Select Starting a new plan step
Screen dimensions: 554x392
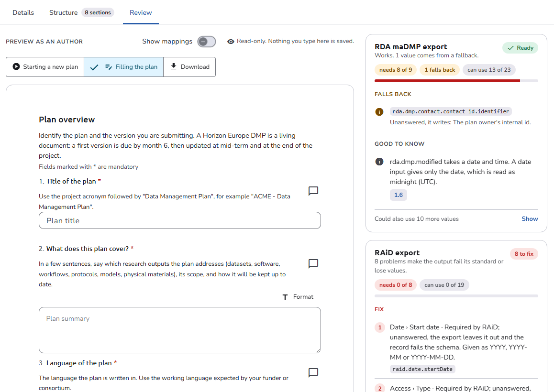(45, 67)
